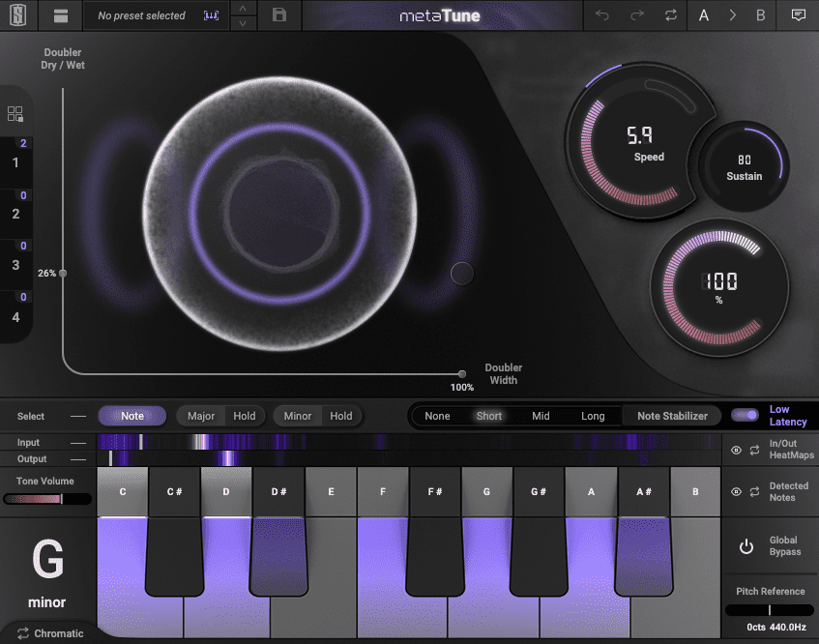819x644 pixels.
Task: Open the preset browser panel icon
Action: (x=61, y=15)
